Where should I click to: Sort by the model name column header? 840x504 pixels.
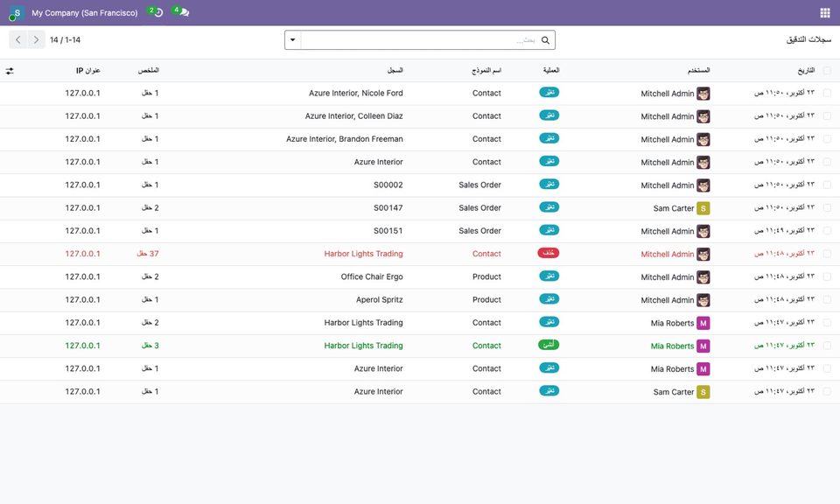click(x=486, y=71)
